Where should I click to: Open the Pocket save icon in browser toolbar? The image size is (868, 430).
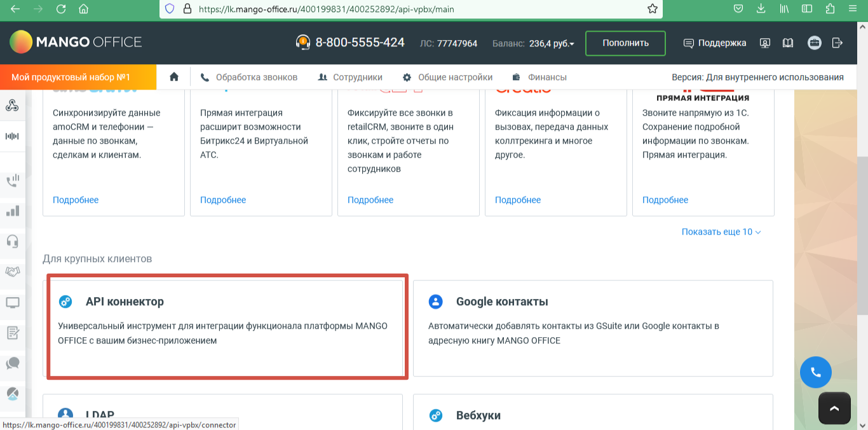[x=738, y=10]
